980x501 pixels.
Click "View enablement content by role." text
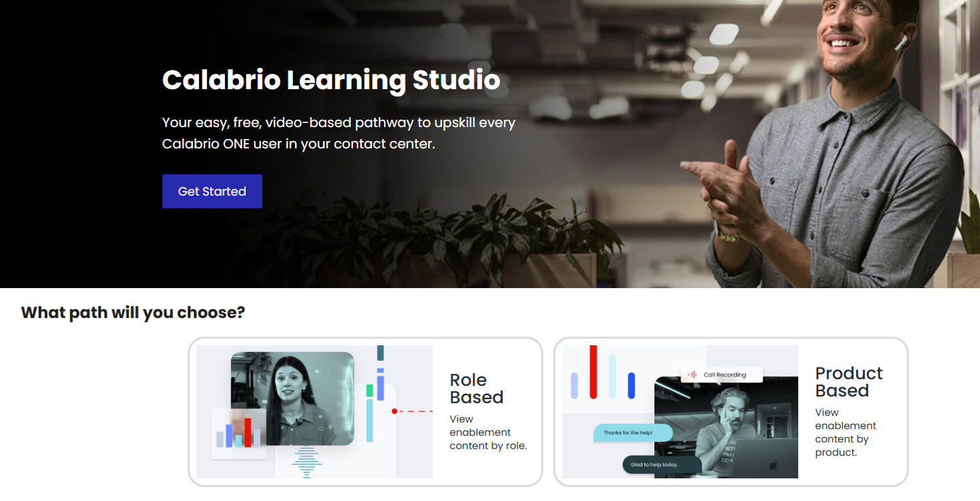pos(488,432)
